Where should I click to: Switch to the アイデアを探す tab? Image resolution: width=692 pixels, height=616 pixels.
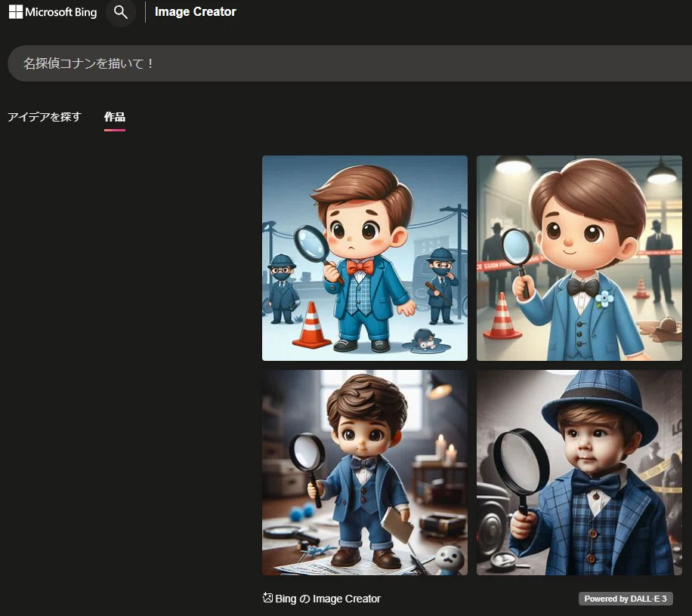(45, 117)
